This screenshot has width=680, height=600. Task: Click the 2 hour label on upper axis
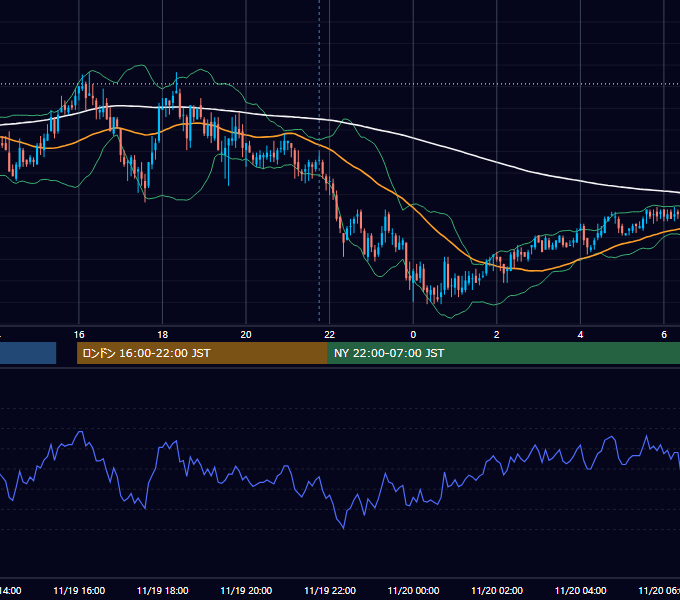pos(497,335)
